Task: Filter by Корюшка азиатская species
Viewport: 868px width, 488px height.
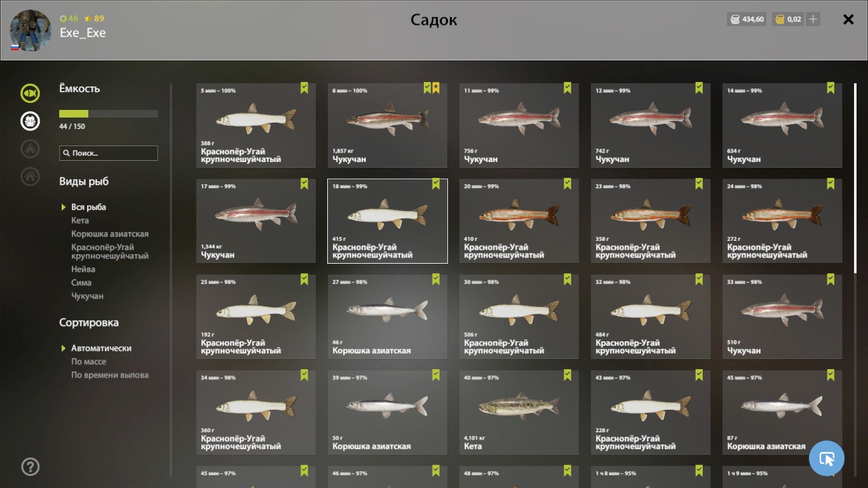Action: [110, 234]
